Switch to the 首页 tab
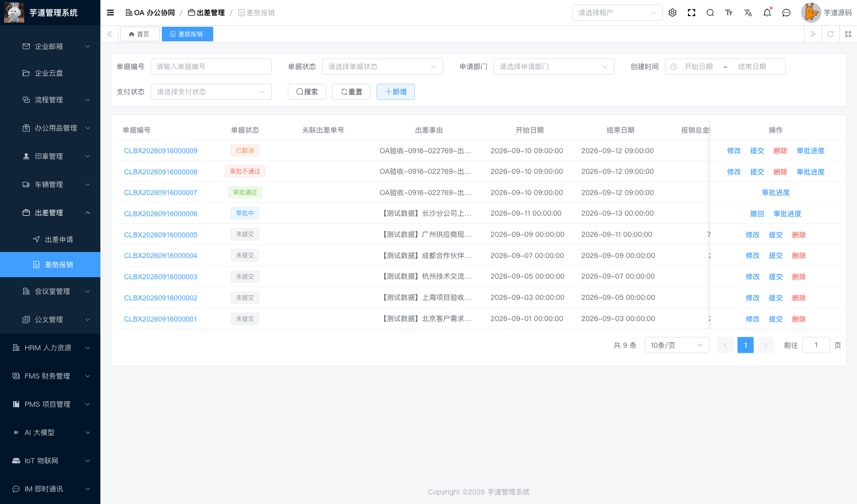The image size is (857, 504). (140, 34)
